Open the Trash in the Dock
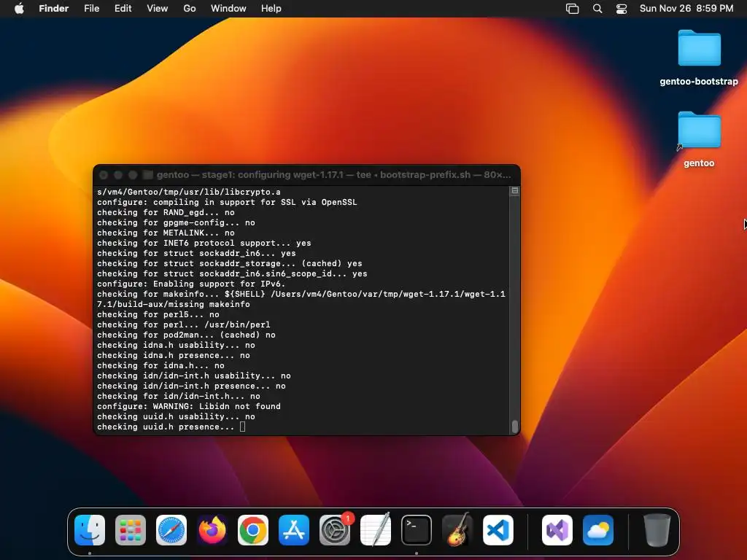This screenshot has width=747, height=560. (x=657, y=529)
